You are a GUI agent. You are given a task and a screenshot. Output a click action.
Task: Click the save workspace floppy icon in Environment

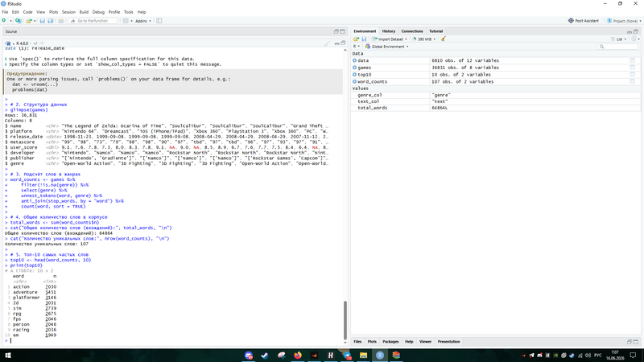pos(364,39)
